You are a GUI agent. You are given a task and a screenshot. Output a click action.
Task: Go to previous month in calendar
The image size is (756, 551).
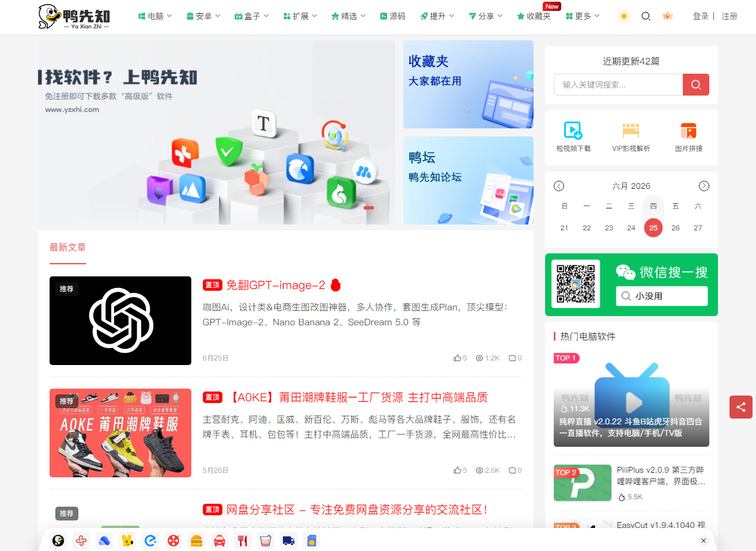(559, 186)
